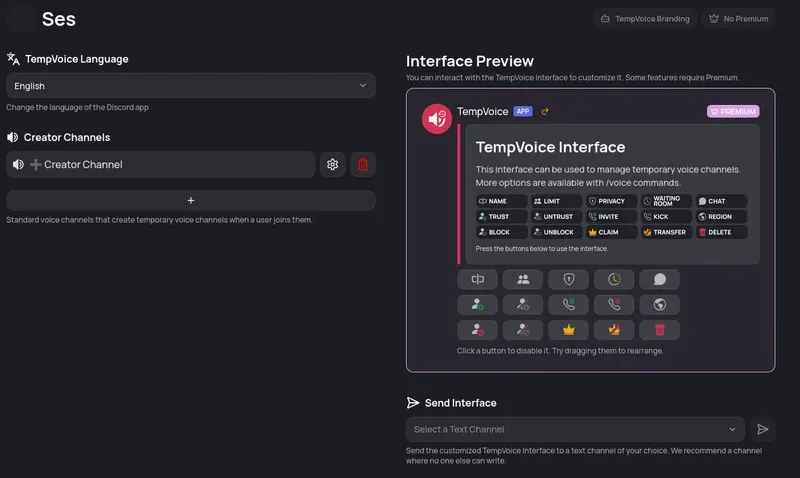Toggle the Limit users button icon

tap(523, 279)
